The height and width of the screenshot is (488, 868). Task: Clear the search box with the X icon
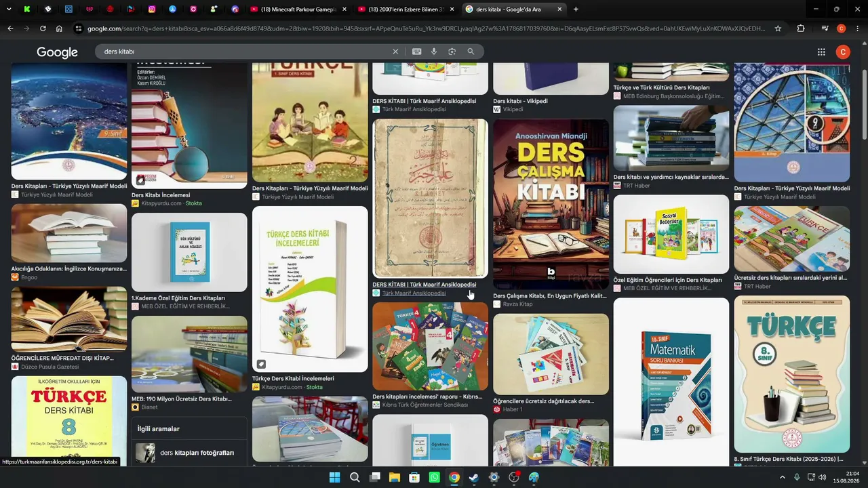click(x=395, y=52)
